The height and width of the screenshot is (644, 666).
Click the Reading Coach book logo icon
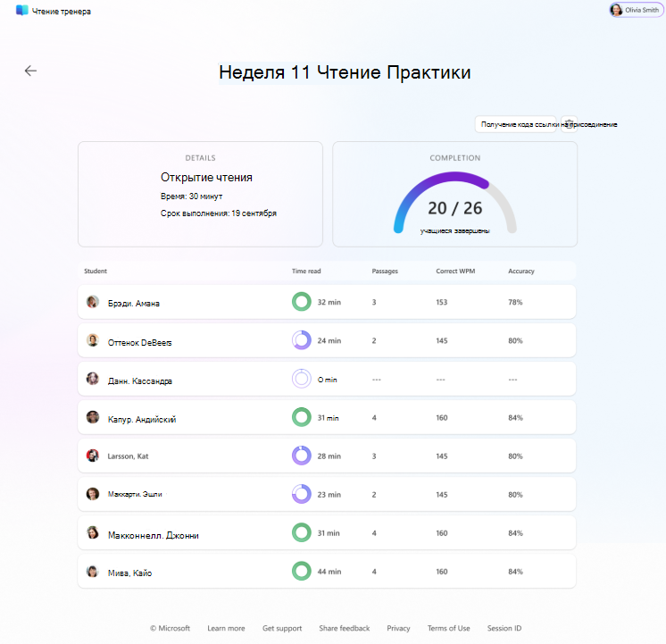coord(22,10)
